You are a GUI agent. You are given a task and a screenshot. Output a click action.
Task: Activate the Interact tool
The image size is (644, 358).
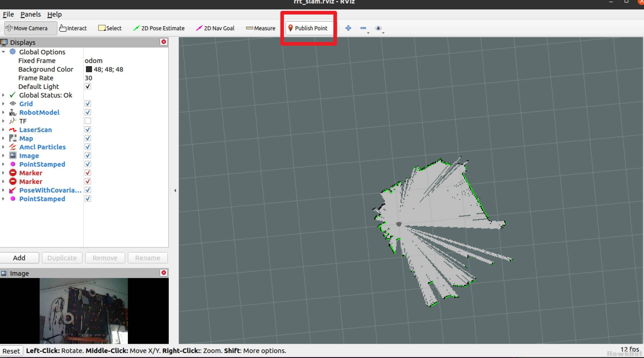[x=73, y=28]
